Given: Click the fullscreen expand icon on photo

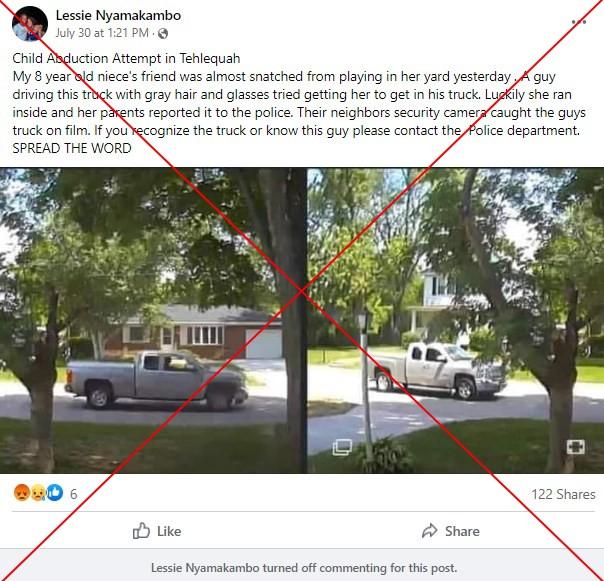Looking at the screenshot, I should coord(575,447).
